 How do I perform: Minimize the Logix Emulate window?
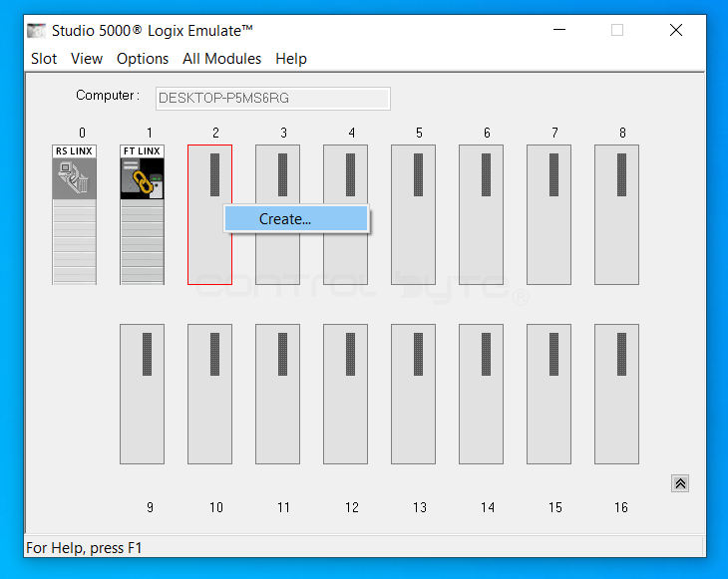click(559, 30)
